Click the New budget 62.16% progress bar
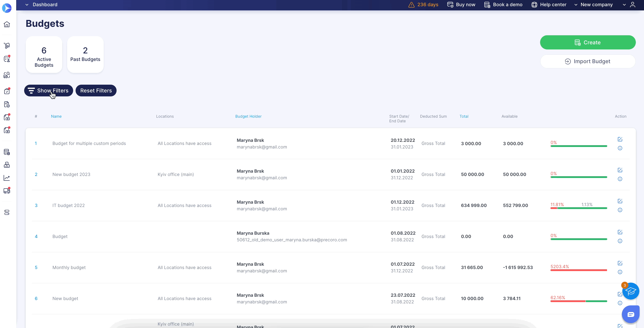 tap(578, 301)
